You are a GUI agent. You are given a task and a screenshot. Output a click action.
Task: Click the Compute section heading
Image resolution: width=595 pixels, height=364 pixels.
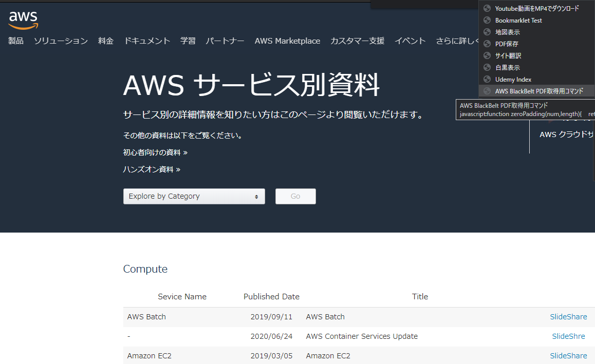145,269
